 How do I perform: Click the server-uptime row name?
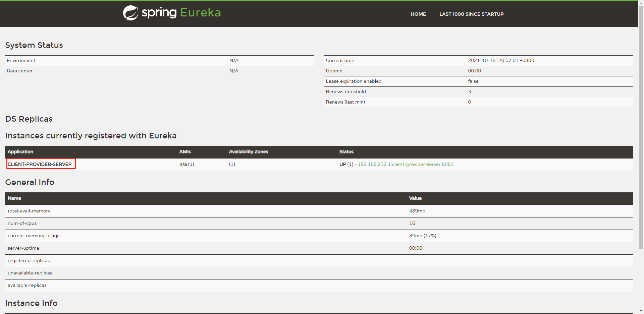pos(23,248)
